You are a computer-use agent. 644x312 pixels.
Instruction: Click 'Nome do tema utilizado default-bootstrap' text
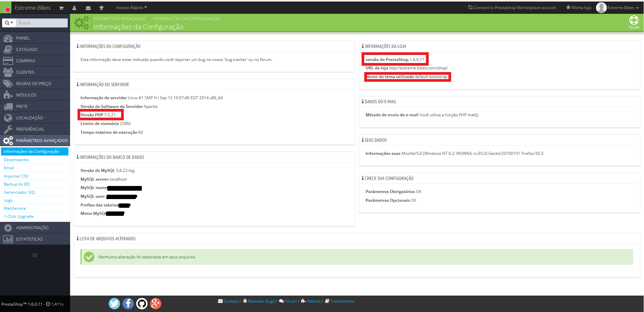click(407, 77)
